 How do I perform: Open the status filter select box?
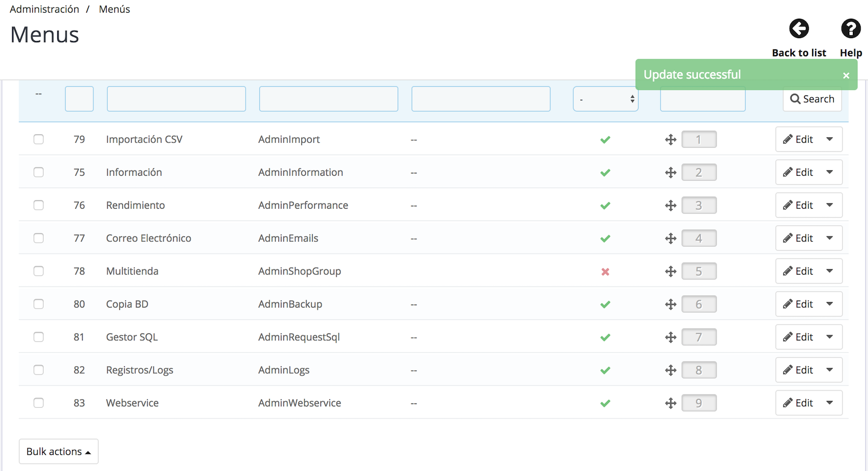[x=605, y=99]
